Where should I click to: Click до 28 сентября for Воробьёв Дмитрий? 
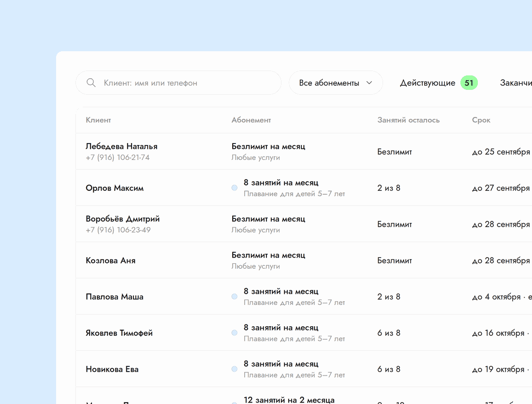[501, 224]
